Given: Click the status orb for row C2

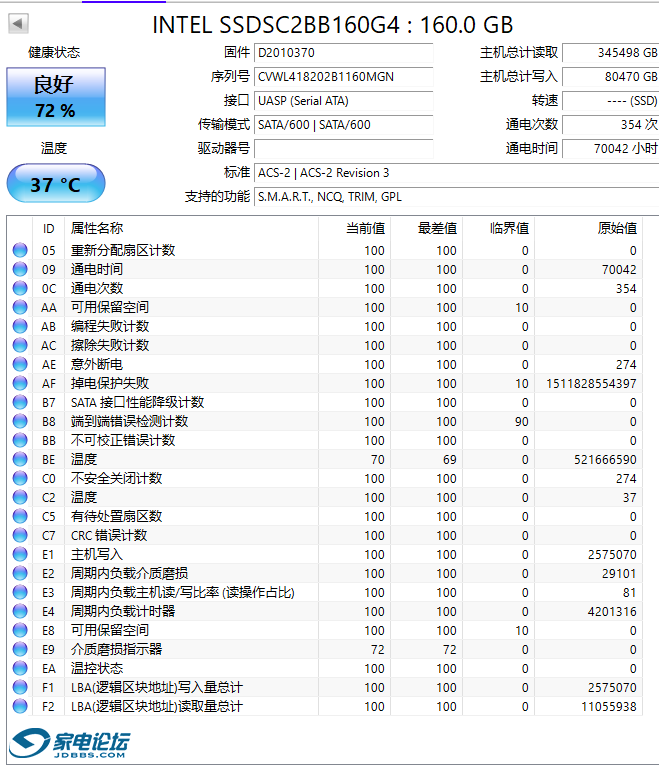Looking at the screenshot, I should pyautogui.click(x=20, y=497).
